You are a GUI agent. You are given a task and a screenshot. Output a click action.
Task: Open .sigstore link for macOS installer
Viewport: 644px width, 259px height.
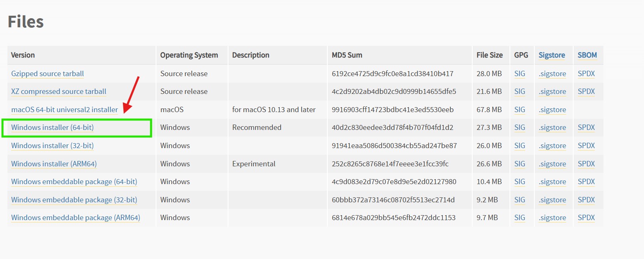click(553, 110)
